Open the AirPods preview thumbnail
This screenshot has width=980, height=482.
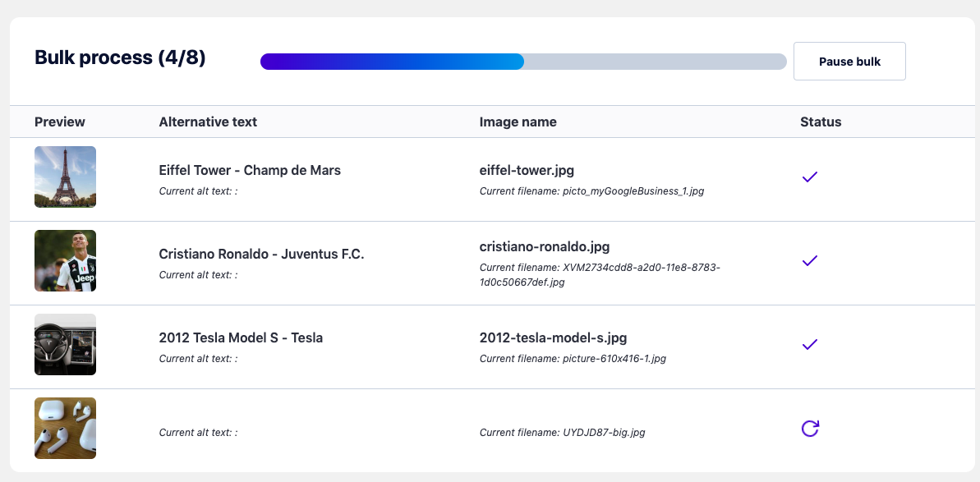coord(65,428)
